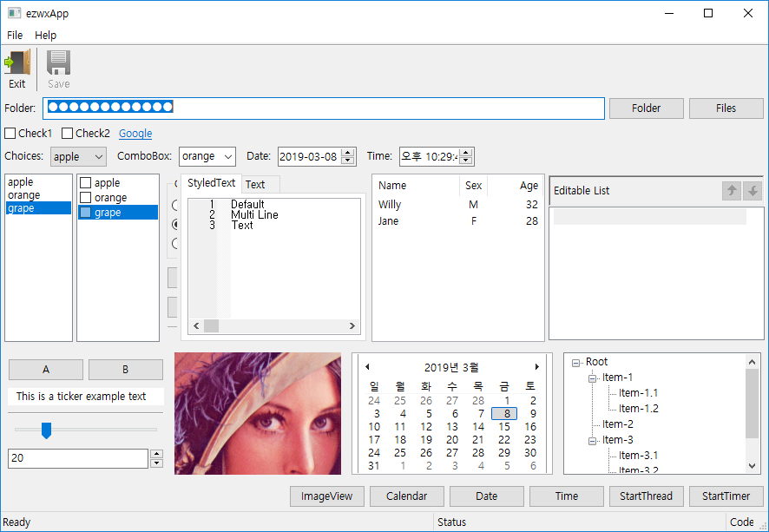769x532 pixels.
Task: Decrease the Date field spinner
Action: (348, 161)
